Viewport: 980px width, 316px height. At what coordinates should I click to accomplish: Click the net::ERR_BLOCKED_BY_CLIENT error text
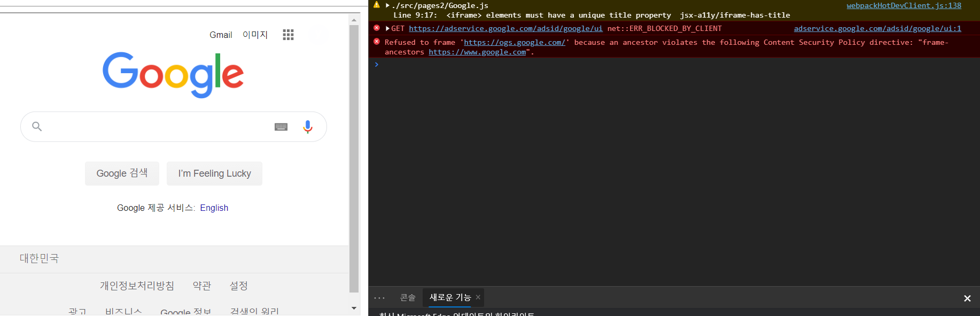click(664, 28)
